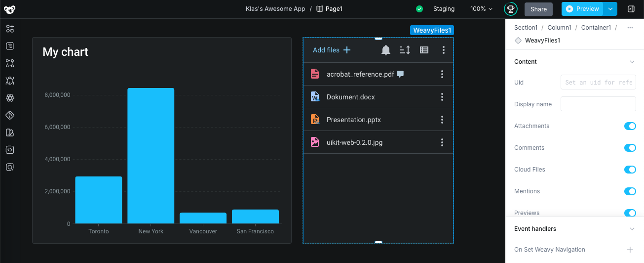
Task: Click the Vancouver bar in chart
Action: tap(203, 218)
